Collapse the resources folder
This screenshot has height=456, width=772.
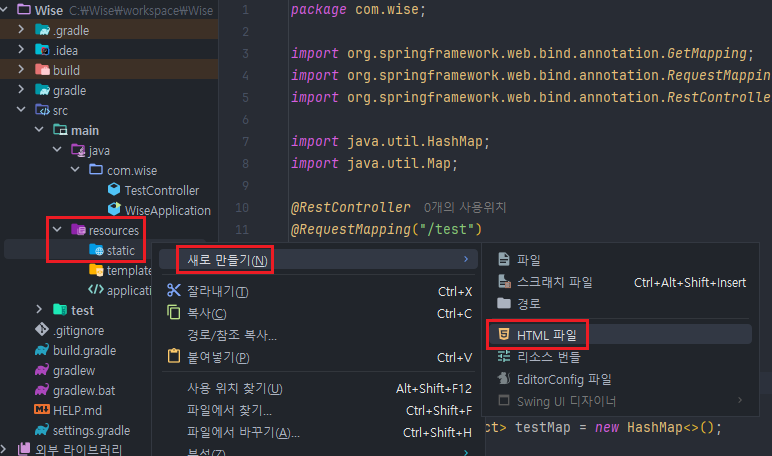coord(57,229)
